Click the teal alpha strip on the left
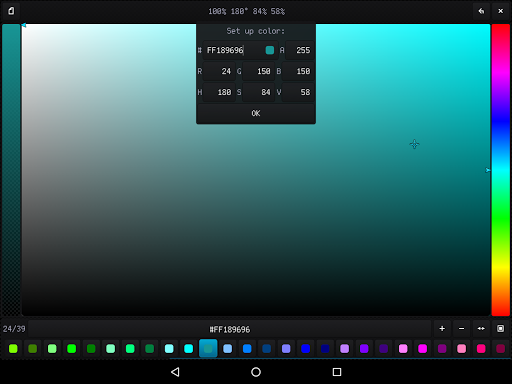This screenshot has width=512, height=384. pyautogui.click(x=11, y=170)
